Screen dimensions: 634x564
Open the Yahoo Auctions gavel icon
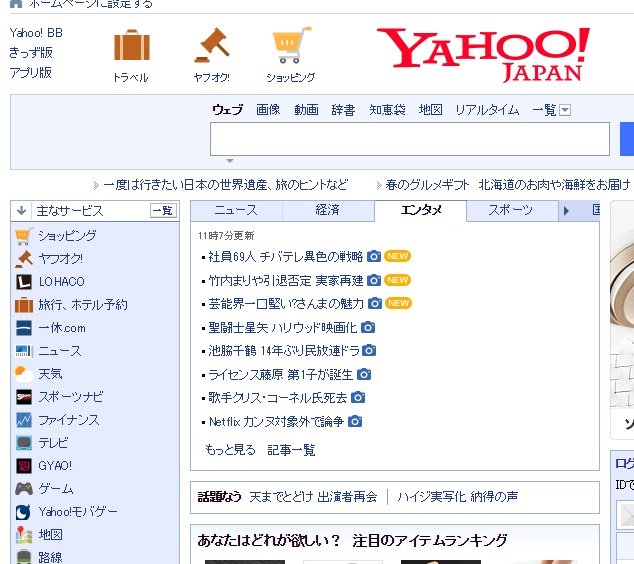212,45
